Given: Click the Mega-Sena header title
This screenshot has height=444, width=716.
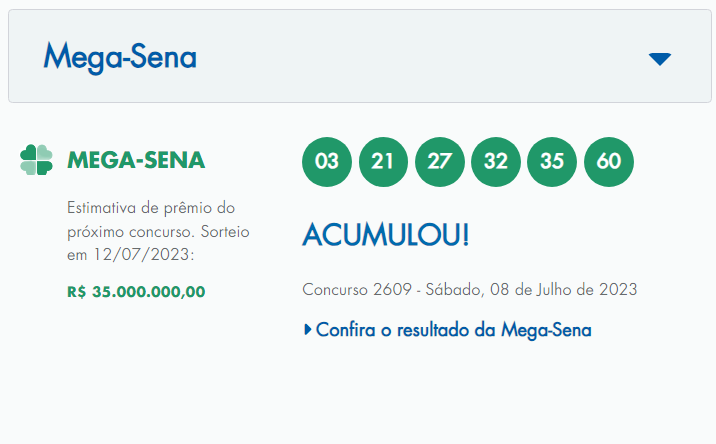Looking at the screenshot, I should [120, 57].
